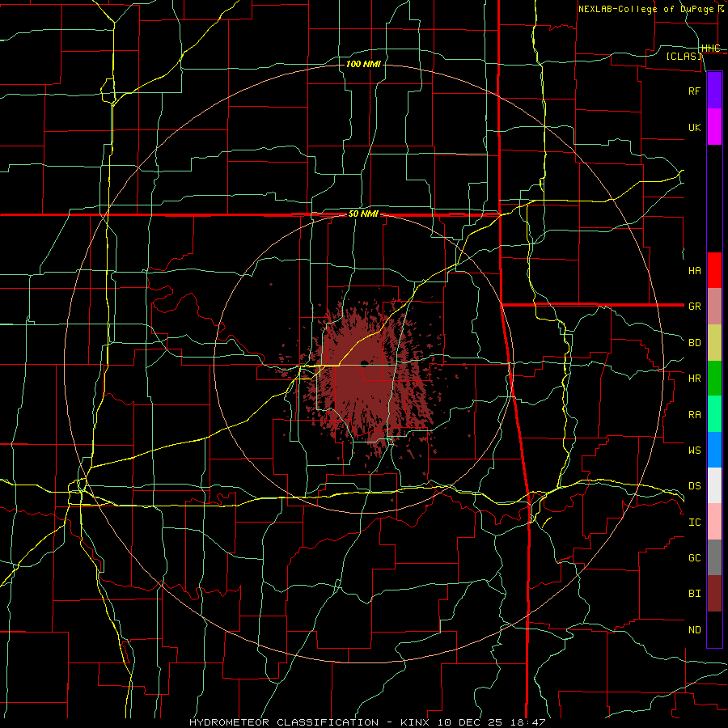This screenshot has height=728, width=728.
Task: Click the BI legend label
Action: (694, 594)
